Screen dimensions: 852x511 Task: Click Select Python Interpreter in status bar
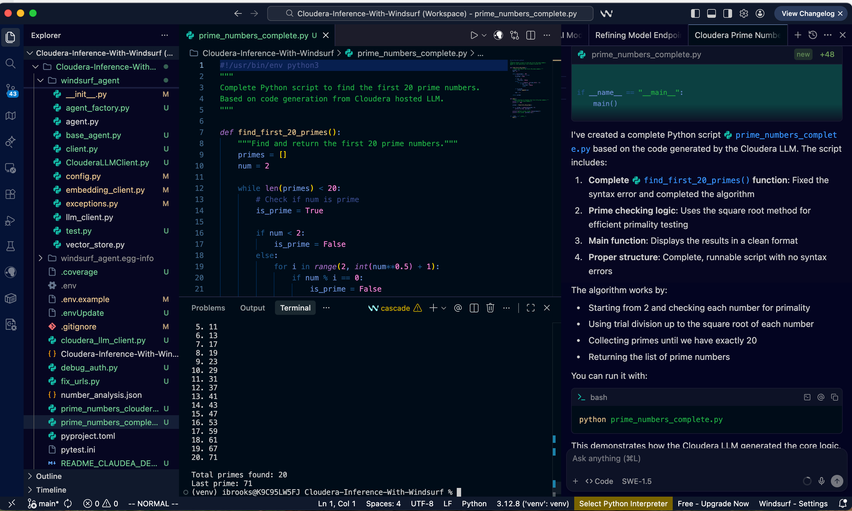click(x=623, y=504)
